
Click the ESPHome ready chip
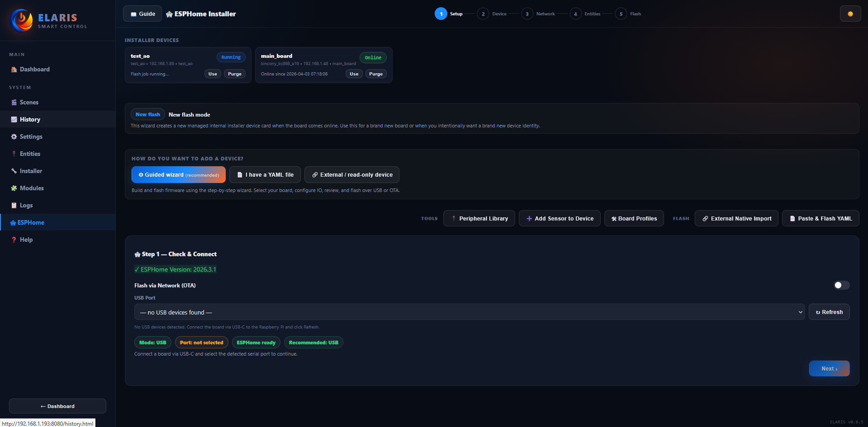pyautogui.click(x=256, y=343)
